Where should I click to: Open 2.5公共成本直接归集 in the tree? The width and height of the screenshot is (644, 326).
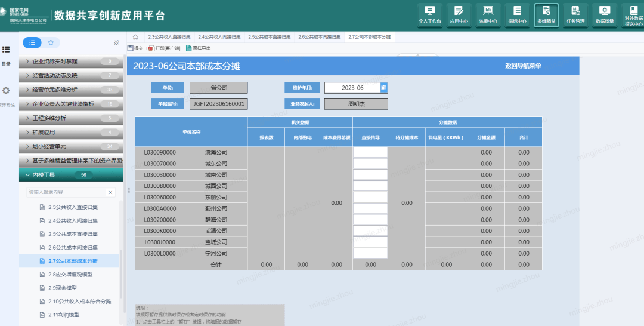[73, 234]
